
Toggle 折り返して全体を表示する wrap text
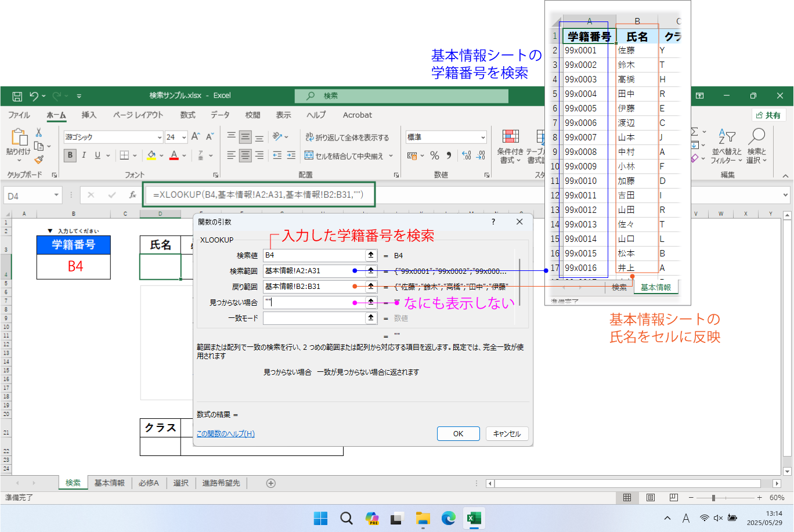347,137
